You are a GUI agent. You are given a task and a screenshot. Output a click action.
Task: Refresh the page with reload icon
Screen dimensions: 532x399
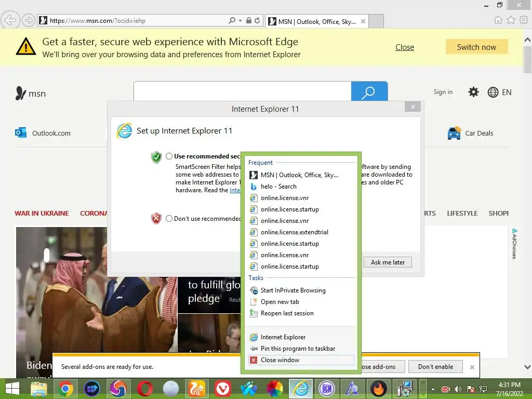pos(257,20)
